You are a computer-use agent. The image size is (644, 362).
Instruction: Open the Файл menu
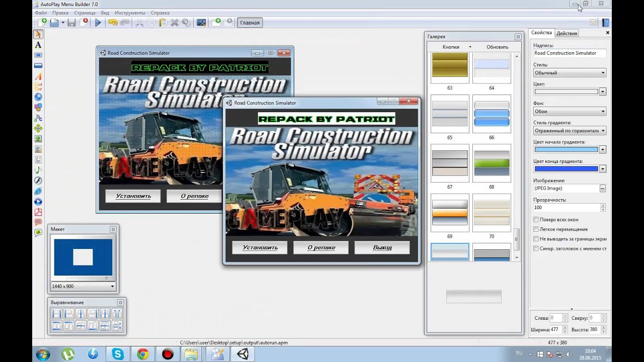tap(41, 13)
